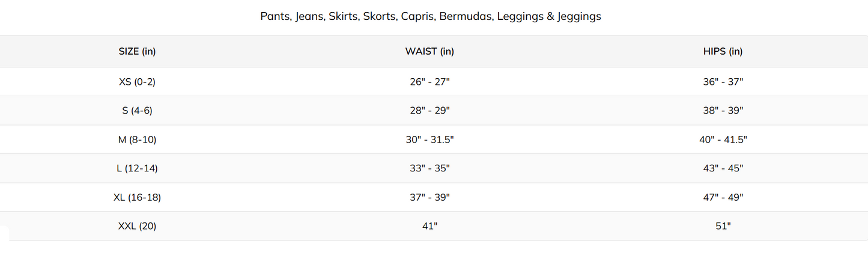Click the 28" - 29" waist value
Image resolution: width=868 pixels, height=276 pixels.
coord(429,111)
